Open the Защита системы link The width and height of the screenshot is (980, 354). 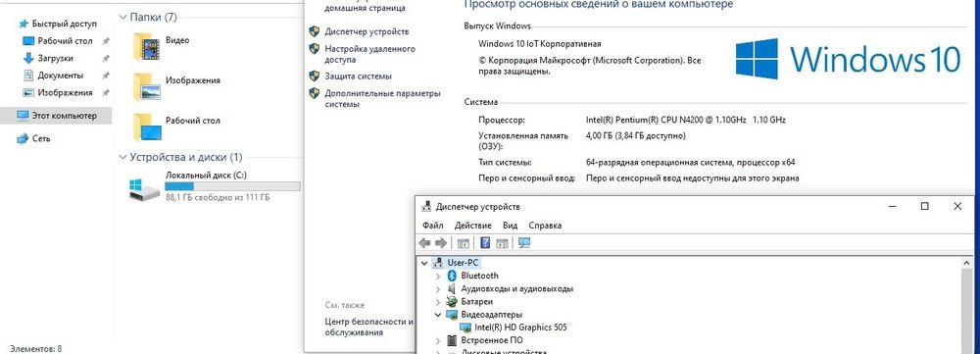[358, 76]
